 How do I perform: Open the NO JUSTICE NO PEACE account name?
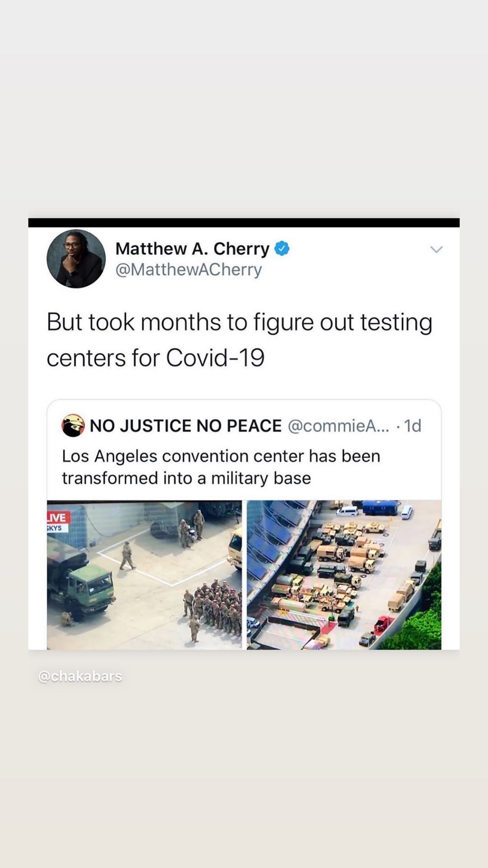(x=186, y=425)
